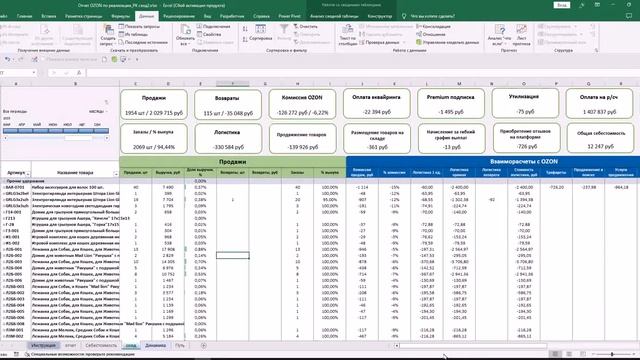Click Управление моделью данных
The height and width of the screenshot is (360, 640).
(447, 42)
